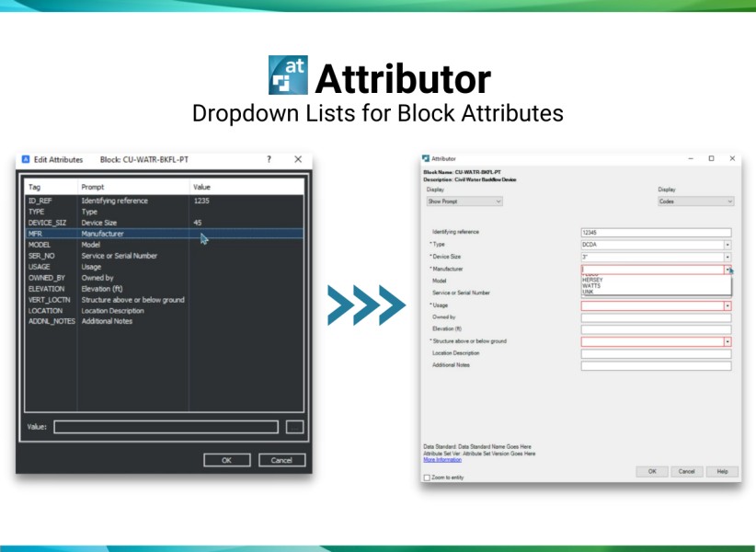Screen dimensions: 756x552
Task: Click the question mark help icon
Action: (269, 159)
